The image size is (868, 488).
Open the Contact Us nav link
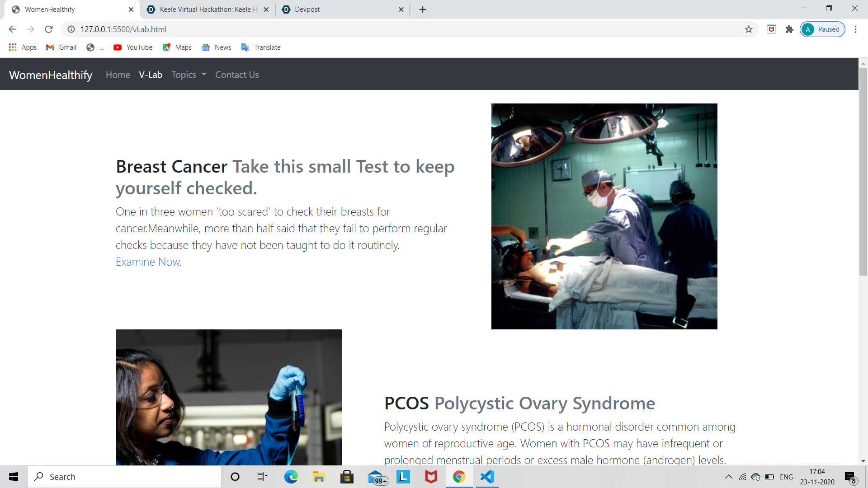pos(237,75)
